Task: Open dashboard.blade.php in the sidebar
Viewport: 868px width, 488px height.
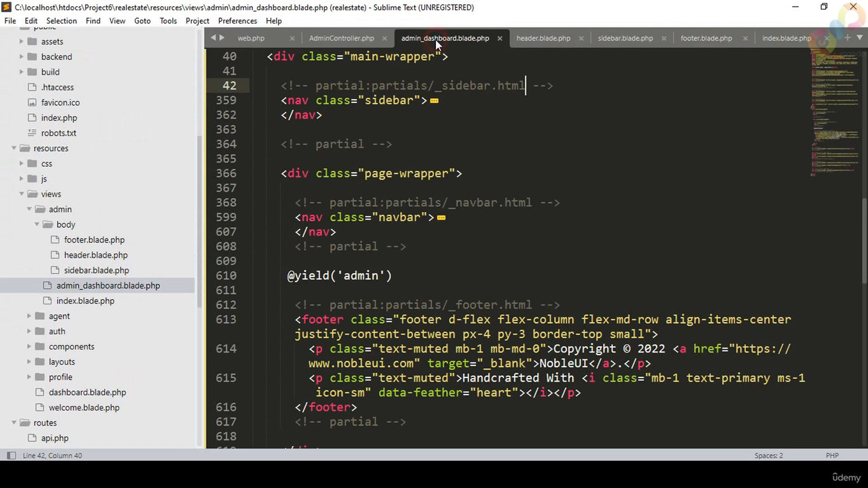Action: click(87, 392)
